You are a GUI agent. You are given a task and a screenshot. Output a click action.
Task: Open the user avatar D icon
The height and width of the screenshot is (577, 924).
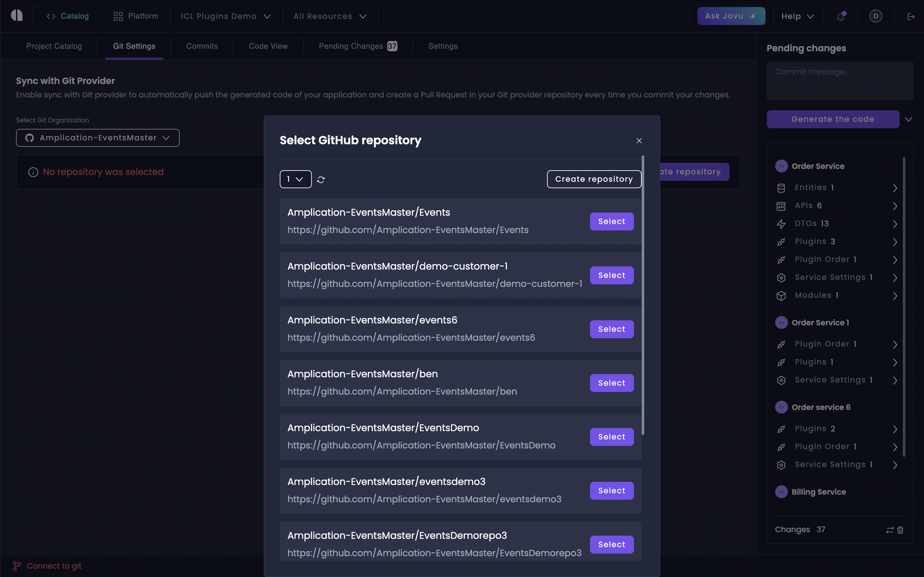[x=876, y=16]
